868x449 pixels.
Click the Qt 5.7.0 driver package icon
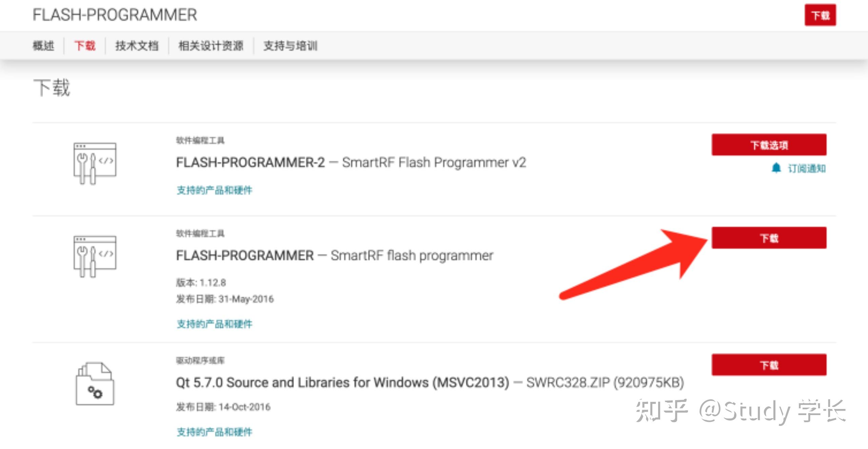[x=95, y=384]
